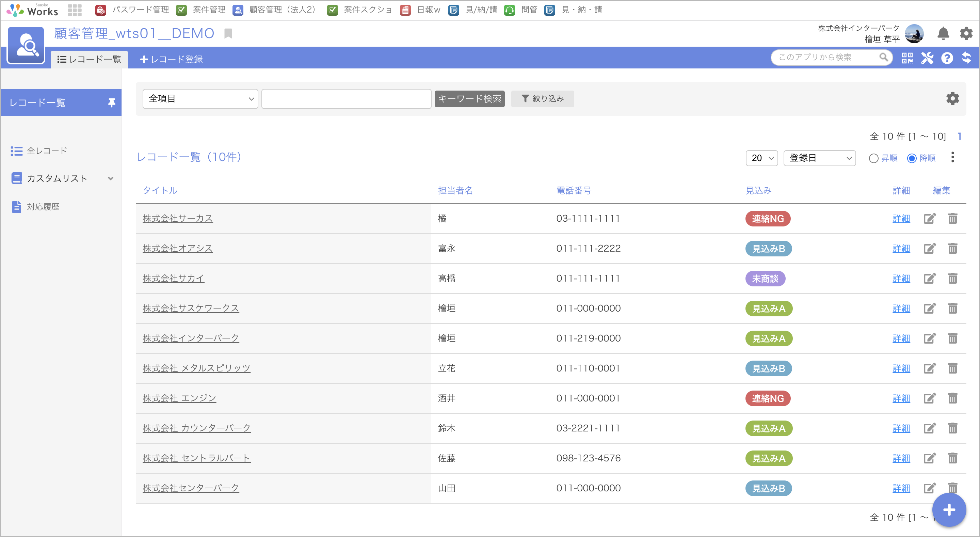
Task: Switch to the レコード一覧 tab
Action: (x=89, y=59)
